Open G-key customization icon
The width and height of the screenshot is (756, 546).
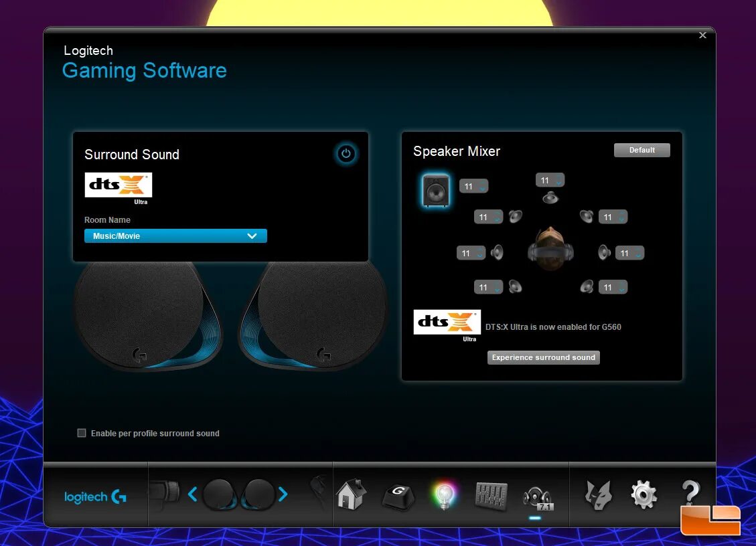398,496
